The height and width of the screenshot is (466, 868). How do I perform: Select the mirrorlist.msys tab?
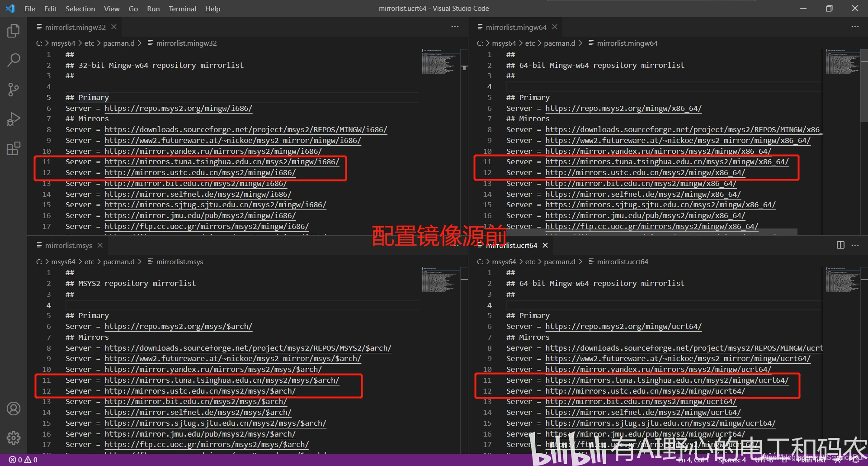pos(69,245)
